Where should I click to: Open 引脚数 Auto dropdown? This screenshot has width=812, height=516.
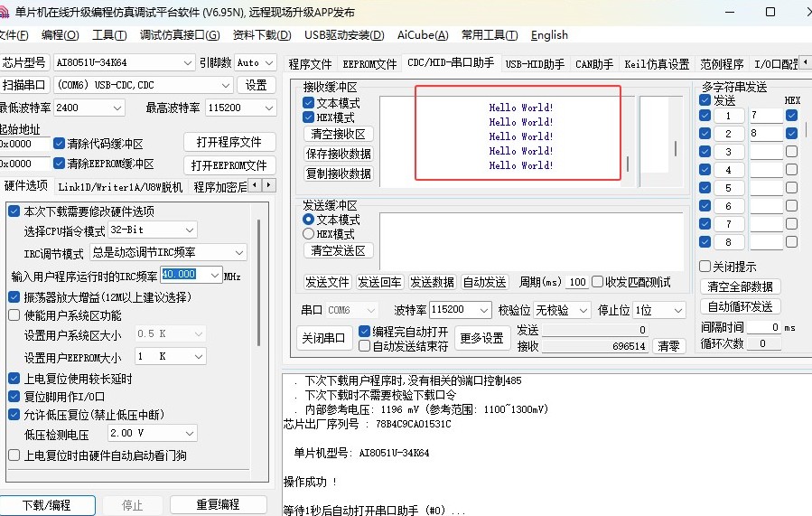click(x=256, y=62)
